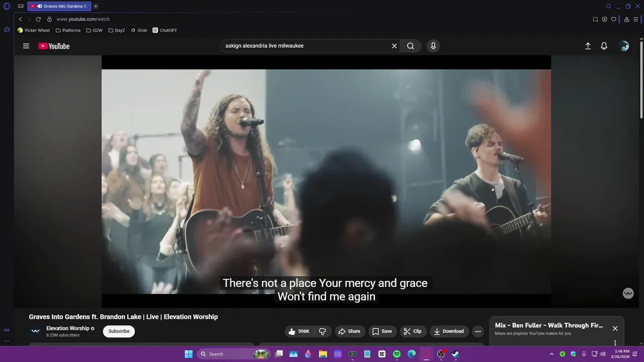Share the video

click(349, 331)
